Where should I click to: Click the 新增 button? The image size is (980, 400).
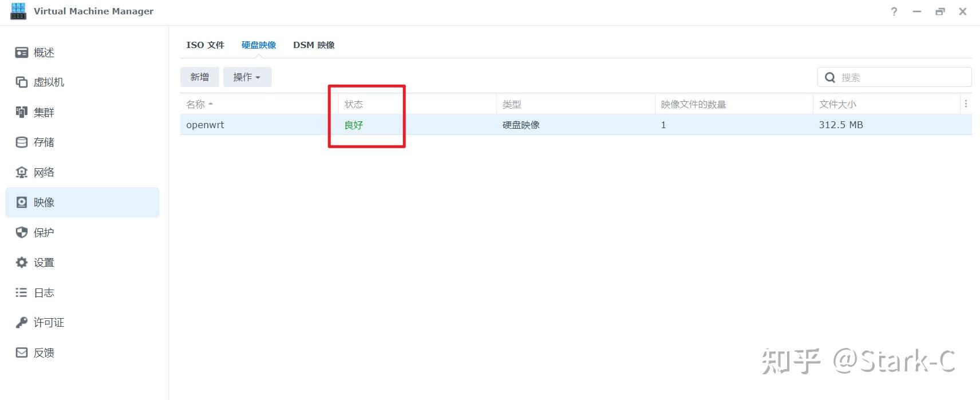[x=200, y=77]
